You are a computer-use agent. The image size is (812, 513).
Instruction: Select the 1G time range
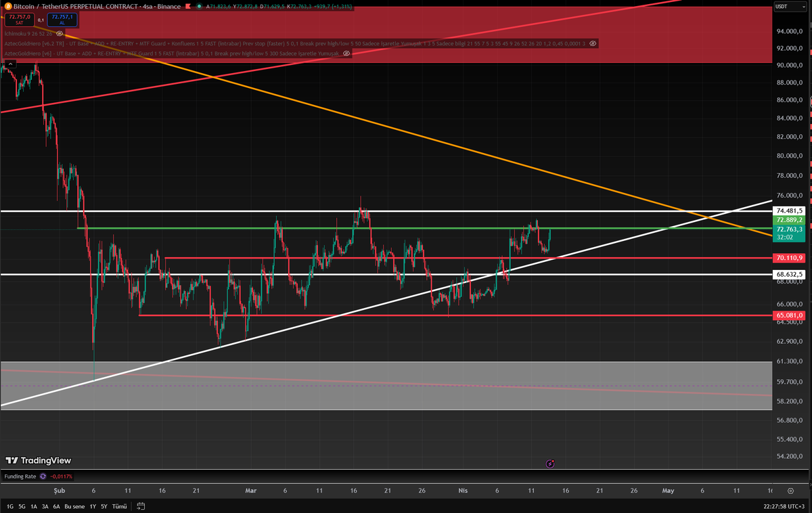point(10,506)
